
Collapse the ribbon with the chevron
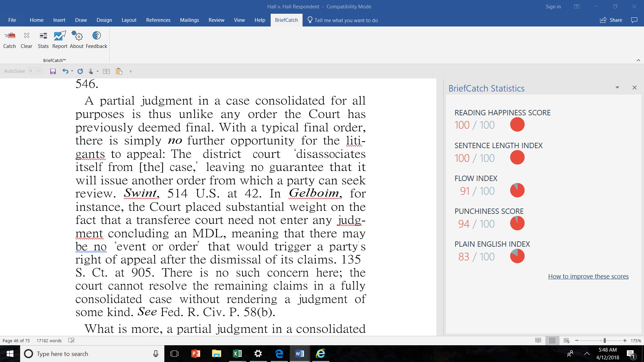(x=638, y=60)
